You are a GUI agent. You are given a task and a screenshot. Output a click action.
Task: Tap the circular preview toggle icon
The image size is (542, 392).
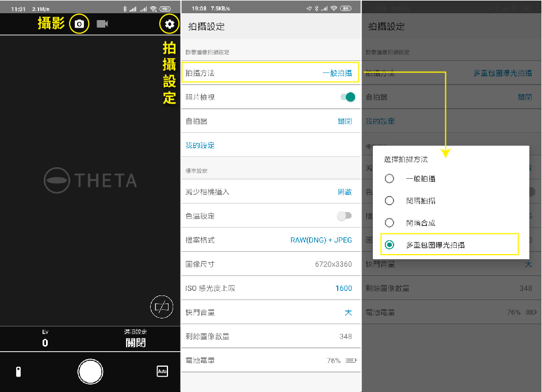click(x=161, y=307)
